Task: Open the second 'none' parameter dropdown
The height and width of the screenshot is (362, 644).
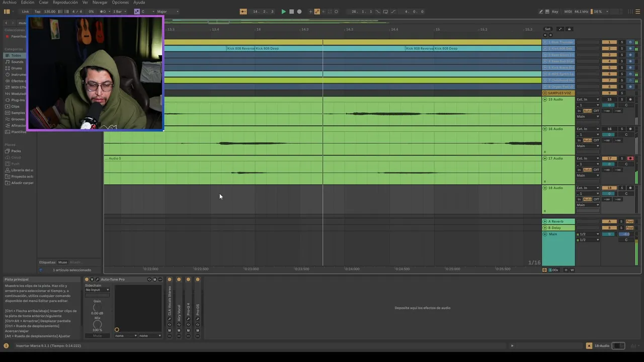Action: pyautogui.click(x=150, y=335)
